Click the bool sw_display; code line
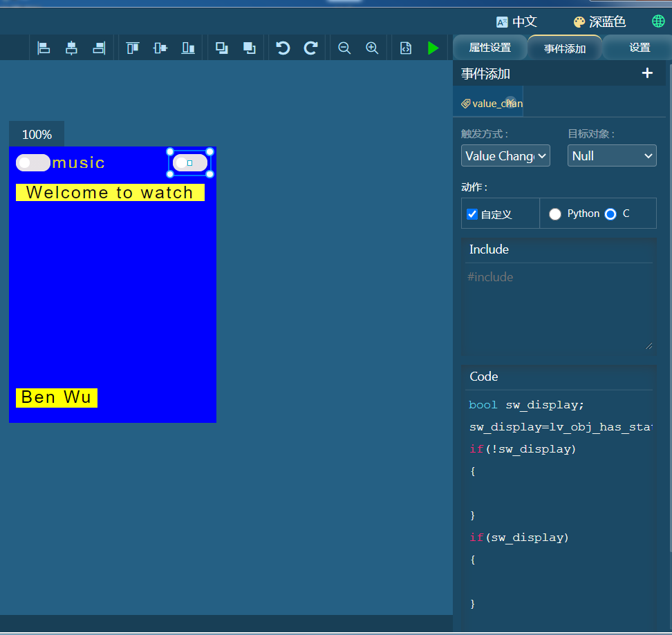Viewport: 672px width, 635px height. coord(526,405)
